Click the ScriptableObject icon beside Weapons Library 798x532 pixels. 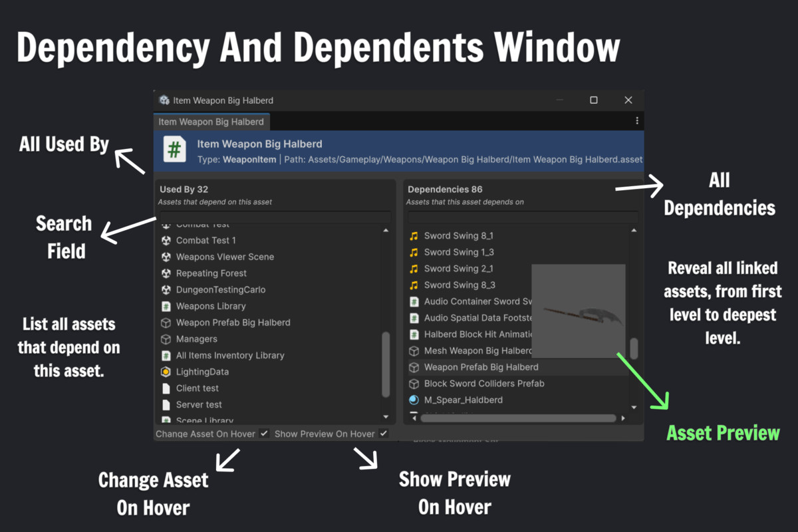167,306
